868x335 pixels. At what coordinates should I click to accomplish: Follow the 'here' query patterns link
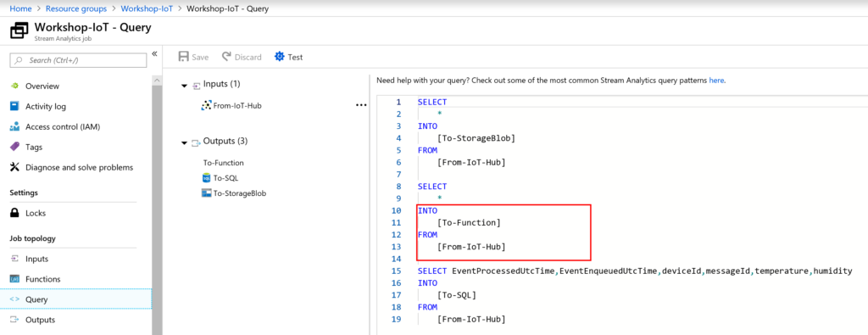pyautogui.click(x=716, y=81)
